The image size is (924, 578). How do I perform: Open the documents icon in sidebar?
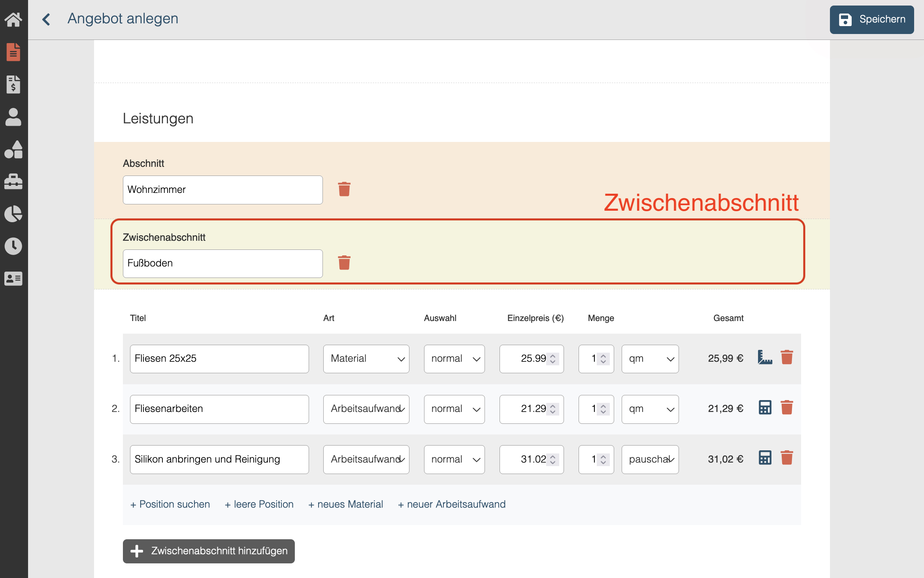13,52
